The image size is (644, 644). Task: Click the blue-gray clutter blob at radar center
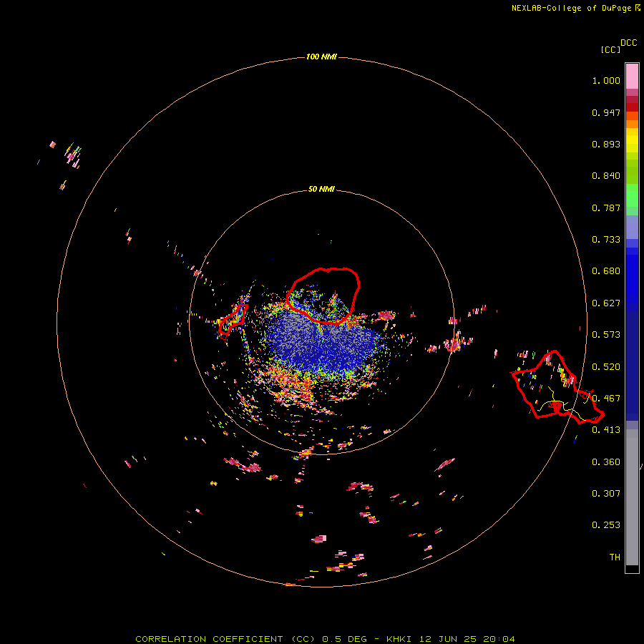click(324, 341)
